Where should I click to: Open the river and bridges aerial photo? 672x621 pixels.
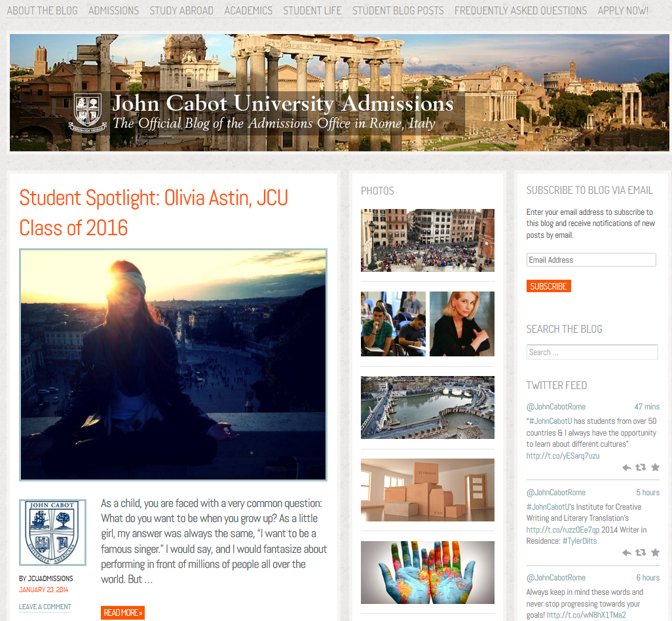[x=427, y=407]
